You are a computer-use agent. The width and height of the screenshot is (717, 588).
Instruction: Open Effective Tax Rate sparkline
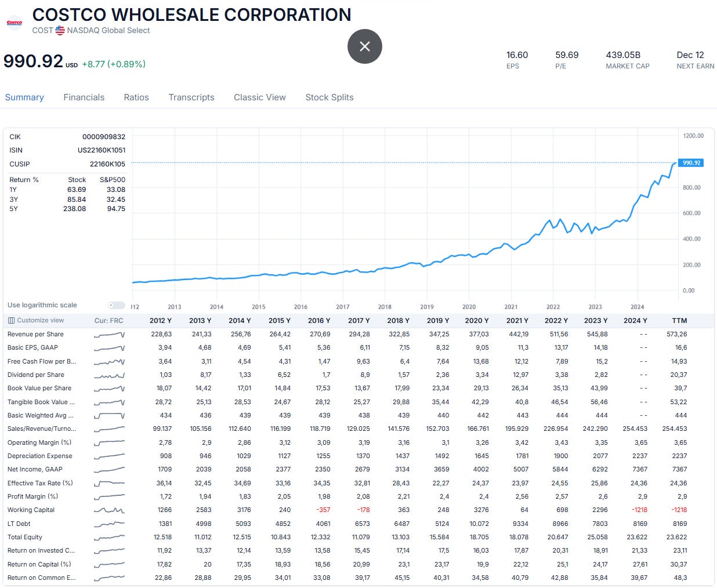[109, 483]
